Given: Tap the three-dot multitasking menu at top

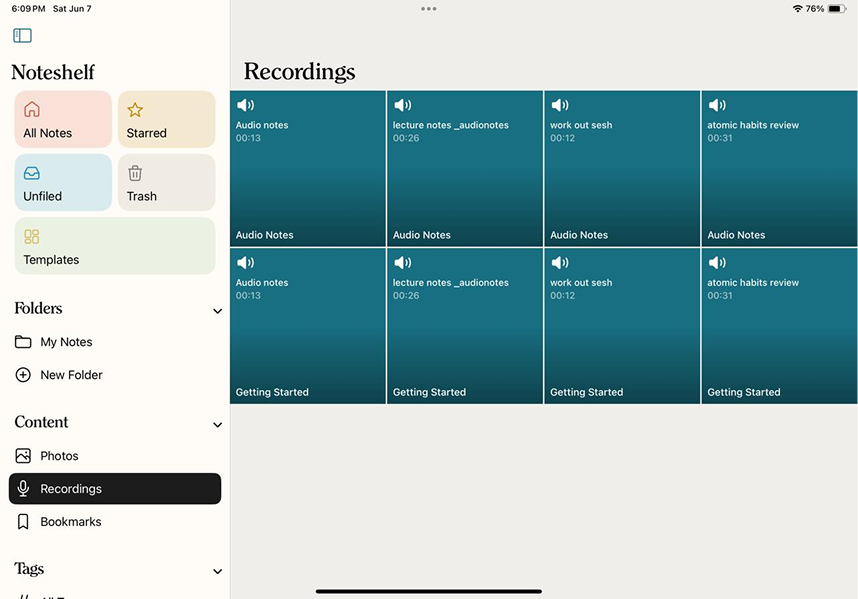Looking at the screenshot, I should (429, 9).
